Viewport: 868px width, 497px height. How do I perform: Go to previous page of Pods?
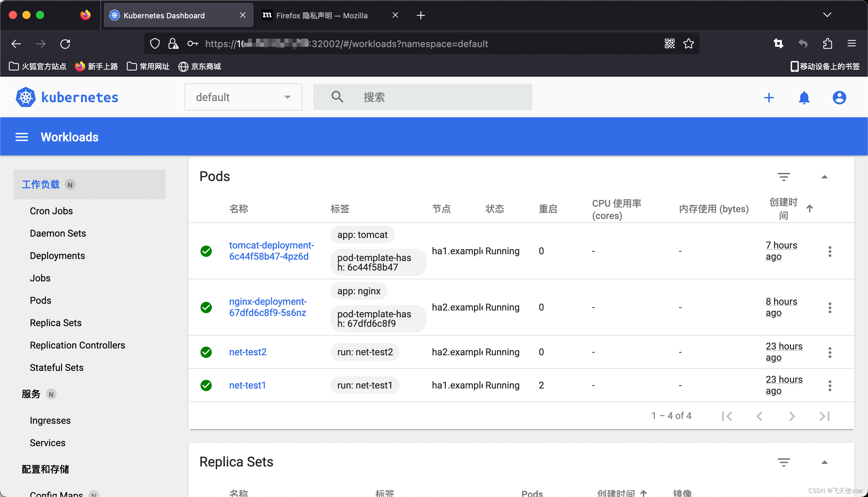click(759, 416)
